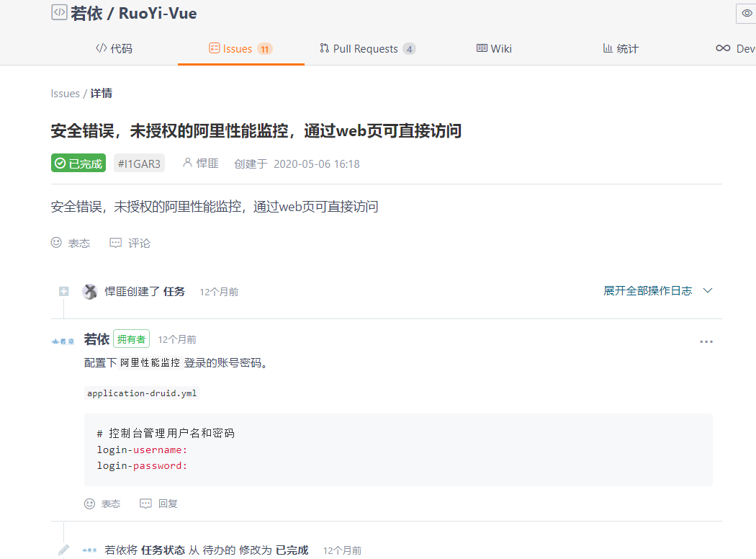Click the eye watch icon at top right
This screenshot has height=559, width=756.
[747, 13]
